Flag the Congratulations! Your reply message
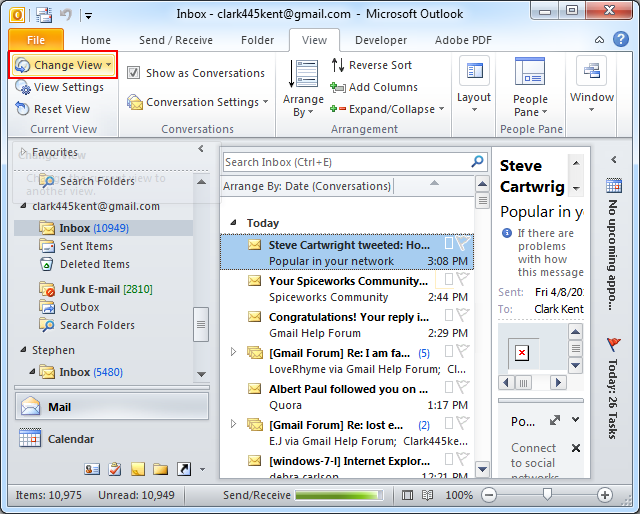This screenshot has height=514, width=640. pos(463,315)
